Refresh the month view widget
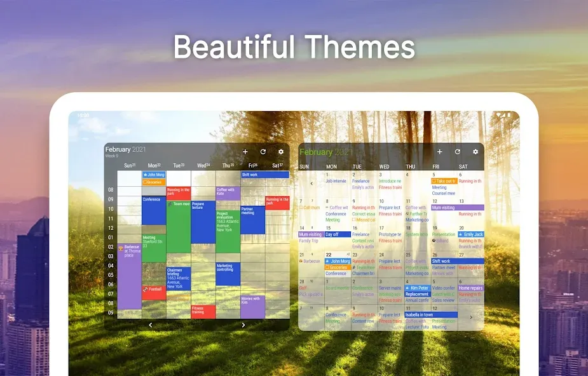Screen dimensions: 588x376 pyautogui.click(x=458, y=152)
